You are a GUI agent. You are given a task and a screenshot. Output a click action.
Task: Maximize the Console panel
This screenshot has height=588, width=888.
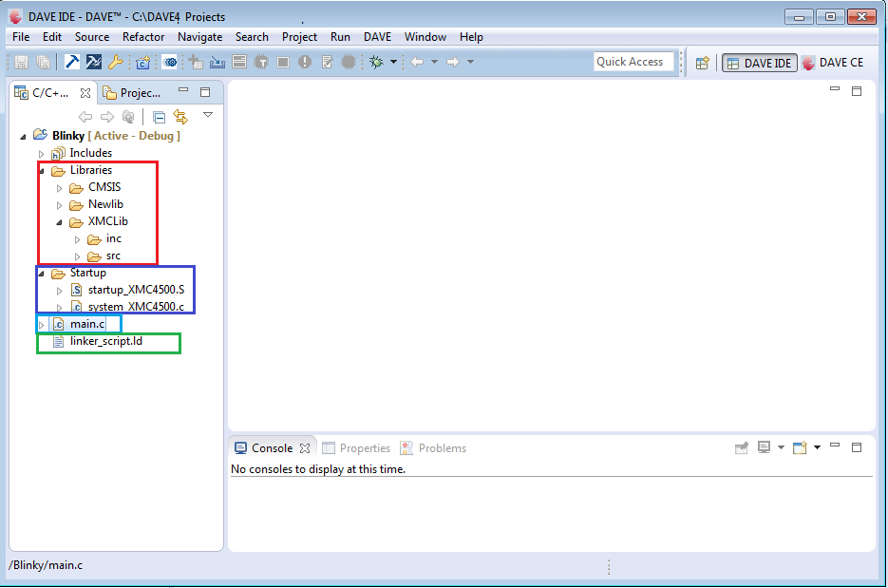click(857, 447)
